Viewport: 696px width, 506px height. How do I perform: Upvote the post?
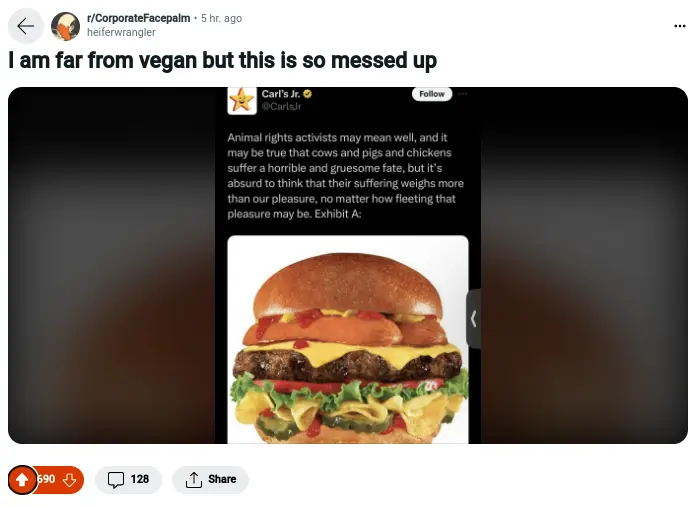click(22, 479)
